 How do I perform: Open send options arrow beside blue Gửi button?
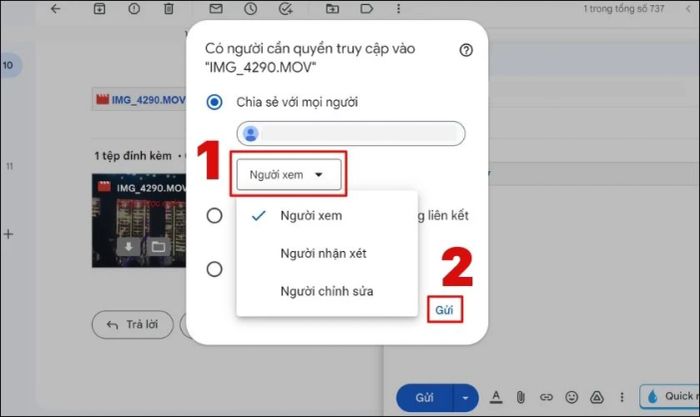[465, 397]
